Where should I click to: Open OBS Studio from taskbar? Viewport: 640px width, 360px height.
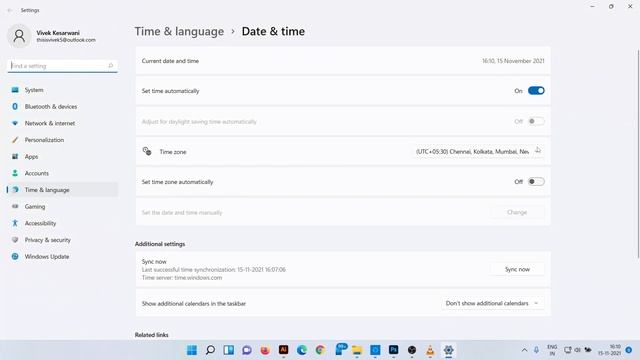412,350
